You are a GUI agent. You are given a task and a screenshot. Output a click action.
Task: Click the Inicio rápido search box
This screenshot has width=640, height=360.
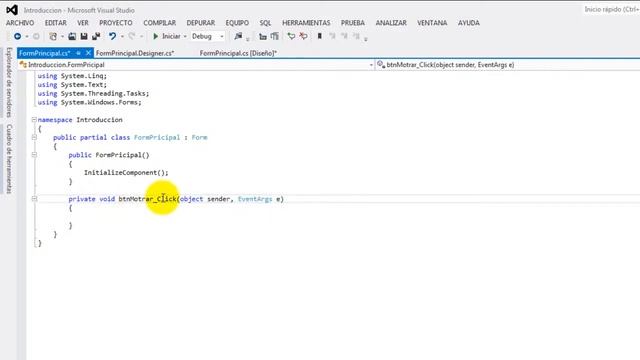coord(611,9)
